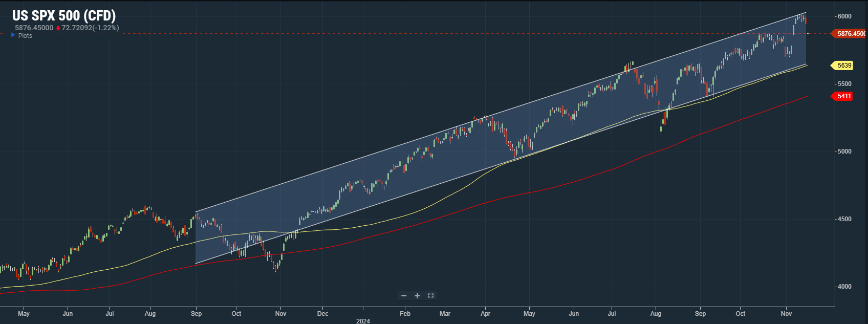Open the chart in fullscreen mode
This screenshot has height=324, width=868.
pos(431,295)
